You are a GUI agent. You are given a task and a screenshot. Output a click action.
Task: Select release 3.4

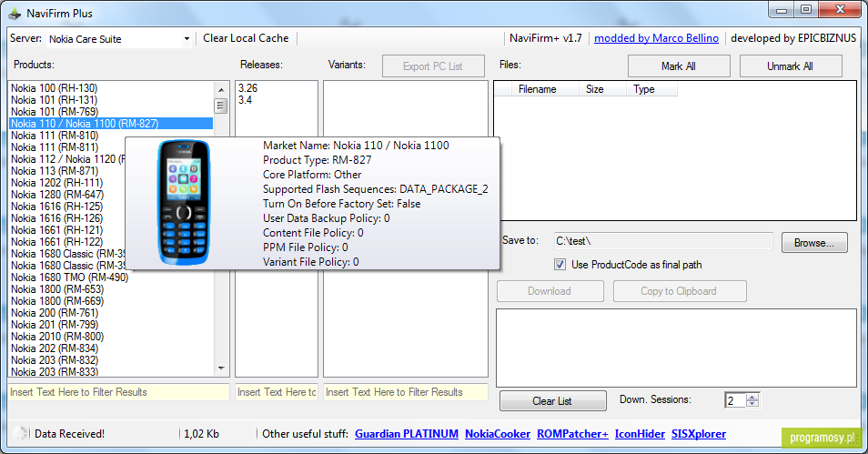pyautogui.click(x=246, y=100)
